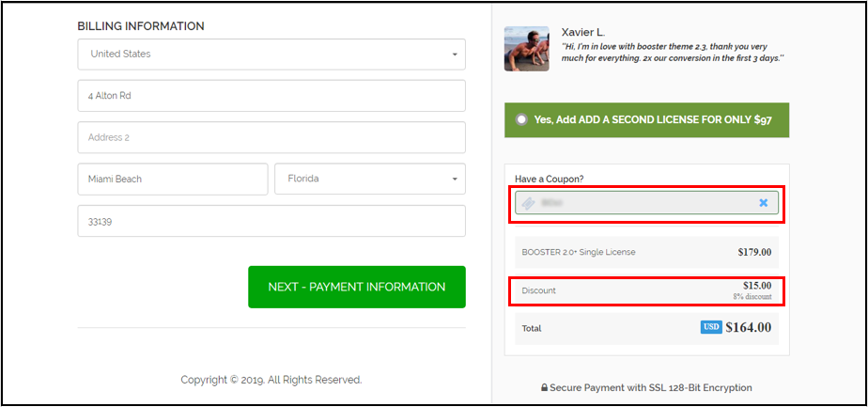Click the coupon tag icon
This screenshot has height=407, width=868.
point(529,203)
